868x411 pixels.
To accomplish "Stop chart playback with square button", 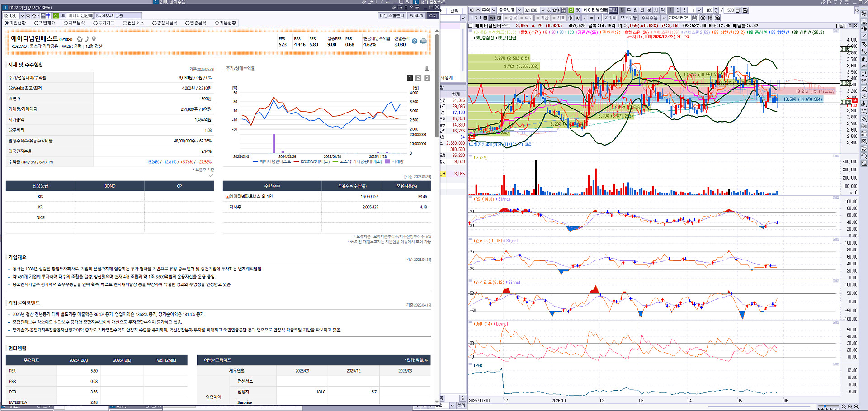I will click(x=591, y=18).
